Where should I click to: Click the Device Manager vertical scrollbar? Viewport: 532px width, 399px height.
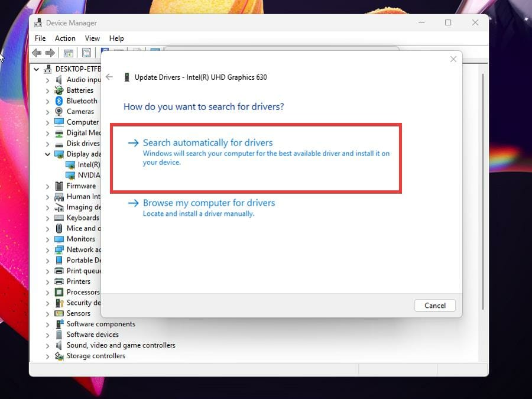483,192
